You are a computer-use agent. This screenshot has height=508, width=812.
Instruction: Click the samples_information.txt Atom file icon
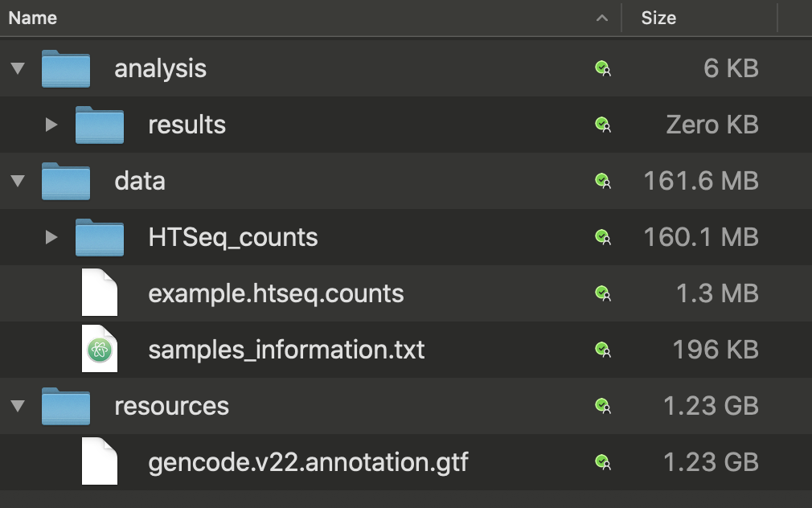click(100, 349)
